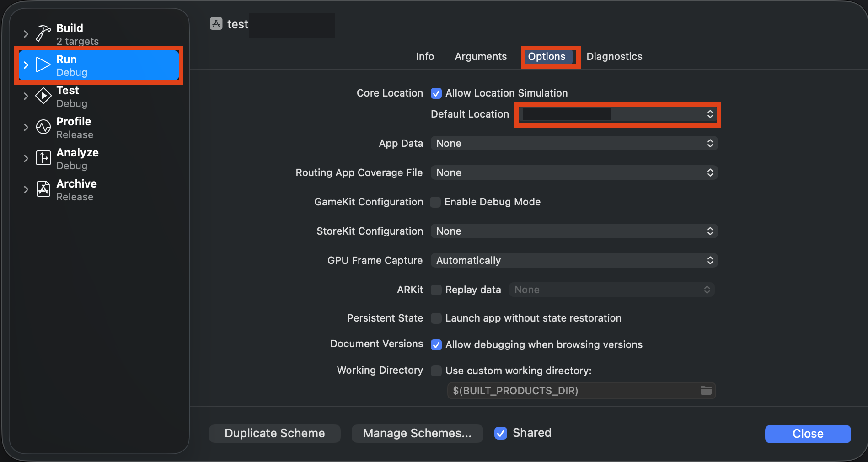Click the app icon next to test title
Screen dimensions: 868x462
click(x=216, y=24)
